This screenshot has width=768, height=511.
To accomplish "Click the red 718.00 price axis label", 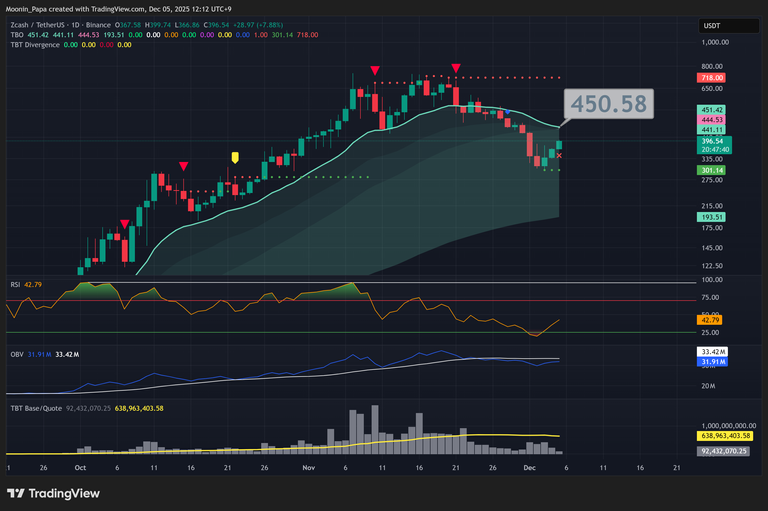I will tap(712, 77).
